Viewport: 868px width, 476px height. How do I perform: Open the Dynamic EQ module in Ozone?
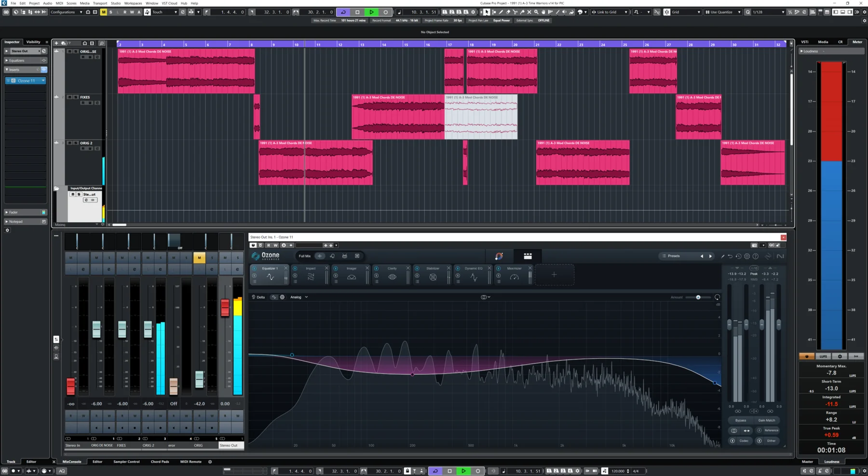click(x=474, y=274)
